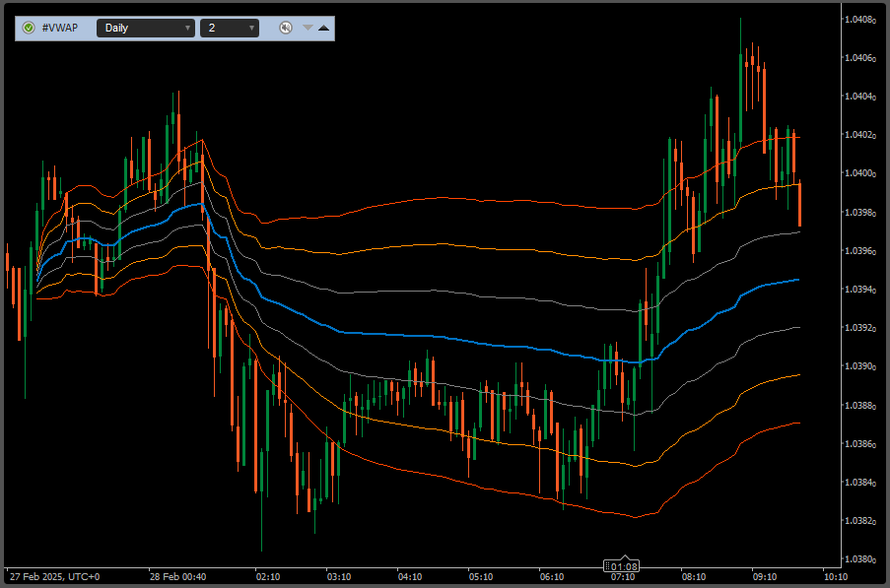
Task: Open the Daily period dropdown
Action: click(145, 28)
